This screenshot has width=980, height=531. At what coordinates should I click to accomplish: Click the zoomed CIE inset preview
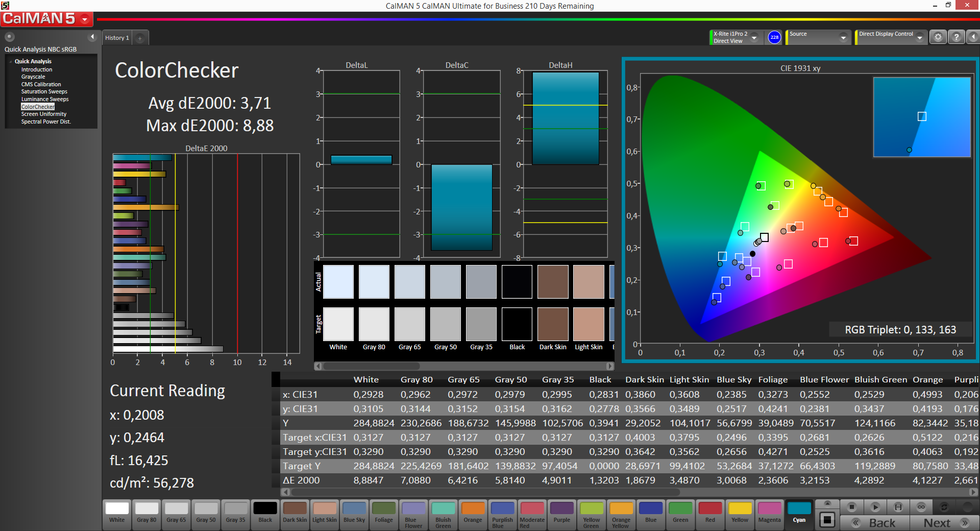(x=922, y=117)
